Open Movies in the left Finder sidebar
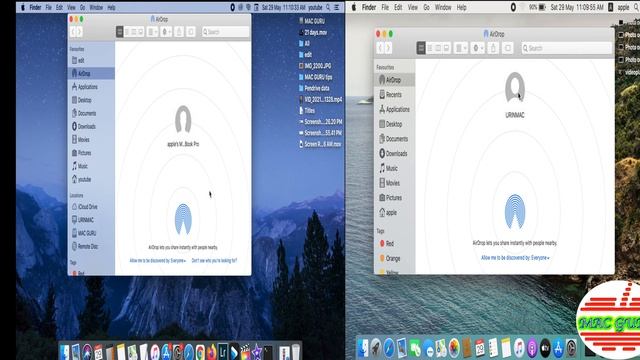Viewport: 640px width, 360px height. click(91, 140)
